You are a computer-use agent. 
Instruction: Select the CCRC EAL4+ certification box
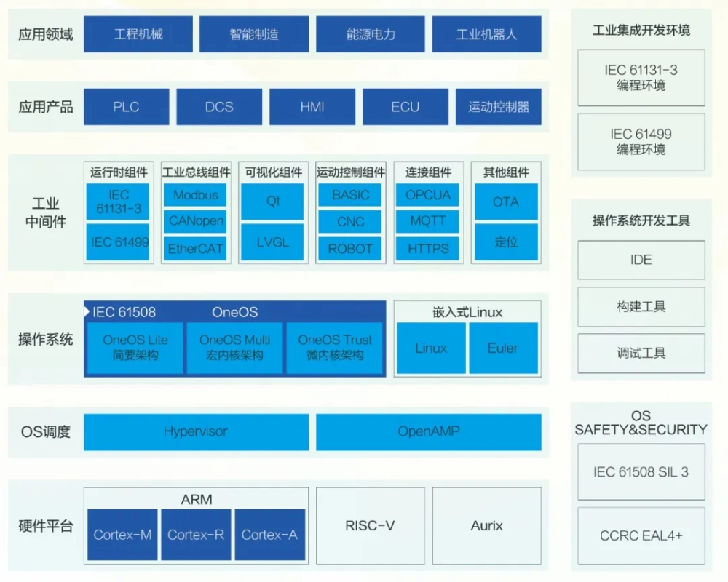click(x=641, y=535)
